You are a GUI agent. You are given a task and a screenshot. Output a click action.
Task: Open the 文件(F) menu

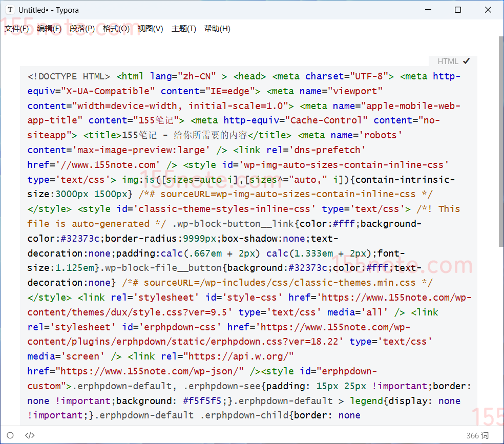[x=16, y=29]
